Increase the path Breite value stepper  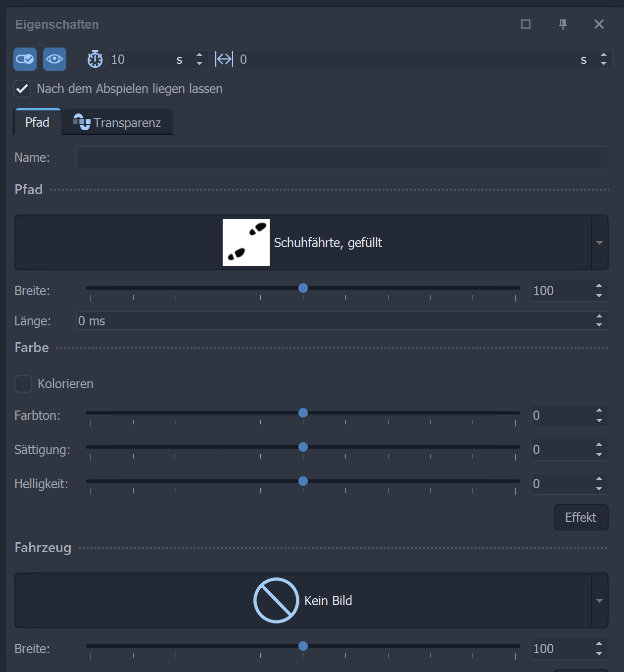coord(599,286)
